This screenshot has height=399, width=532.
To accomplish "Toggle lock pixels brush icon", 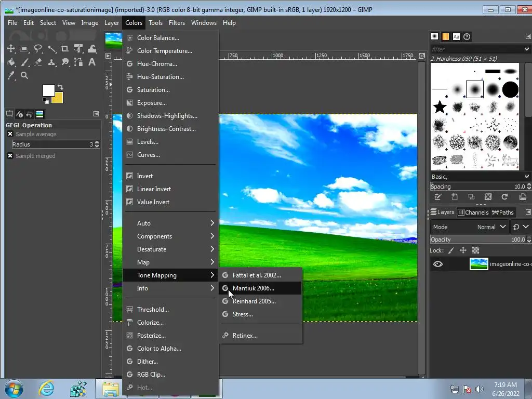I will [451, 250].
